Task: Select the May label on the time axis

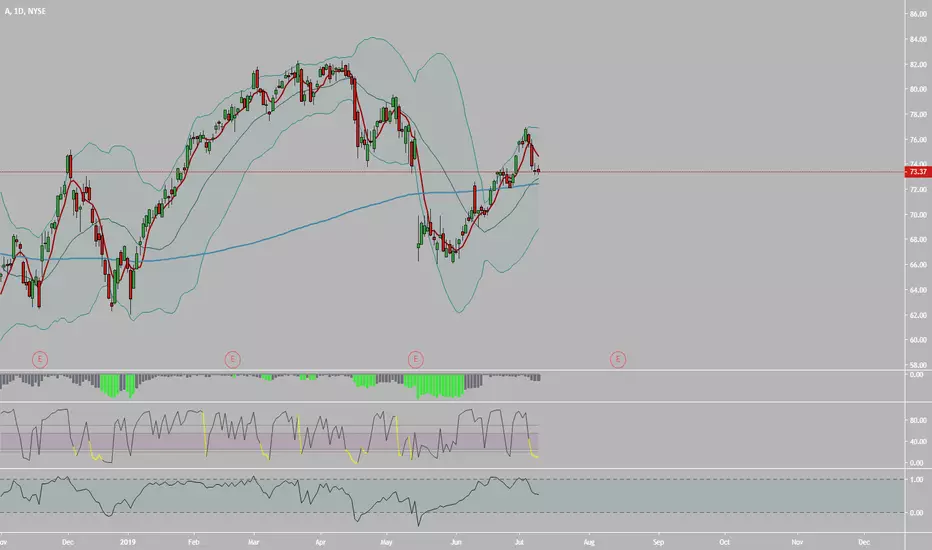Action: click(x=386, y=542)
